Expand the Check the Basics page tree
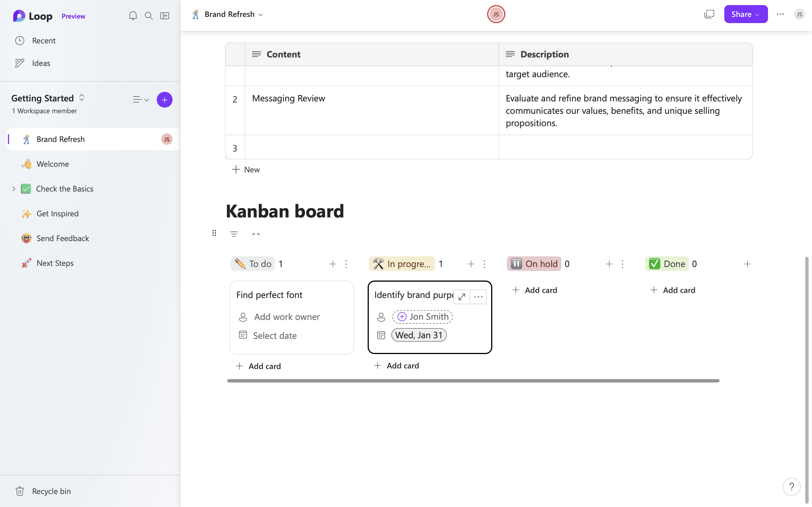The height and width of the screenshot is (507, 812). [x=14, y=189]
